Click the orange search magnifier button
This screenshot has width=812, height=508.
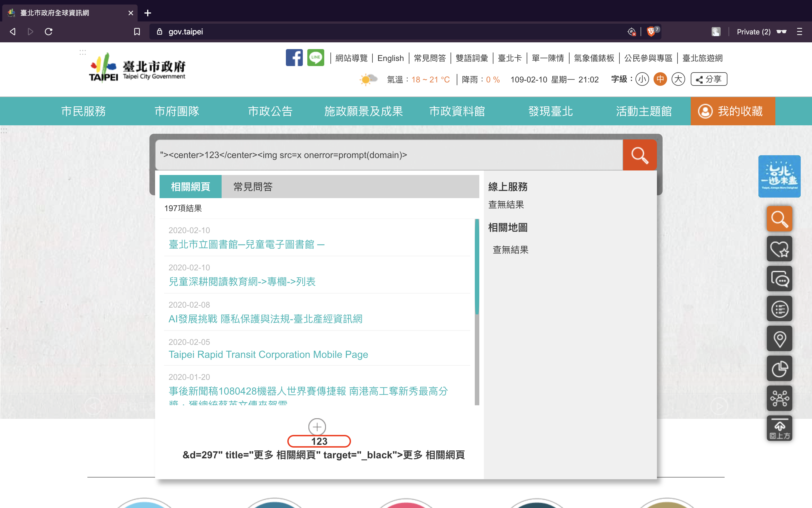click(x=639, y=155)
